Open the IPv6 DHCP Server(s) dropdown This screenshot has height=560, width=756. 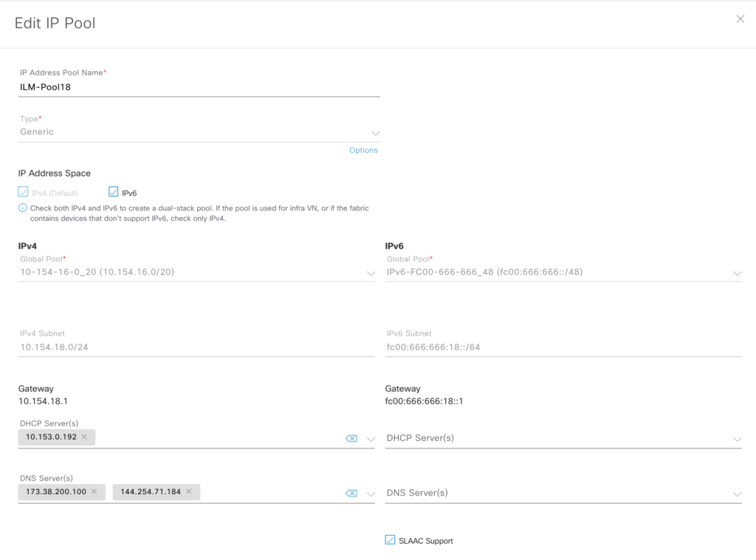[x=737, y=440]
